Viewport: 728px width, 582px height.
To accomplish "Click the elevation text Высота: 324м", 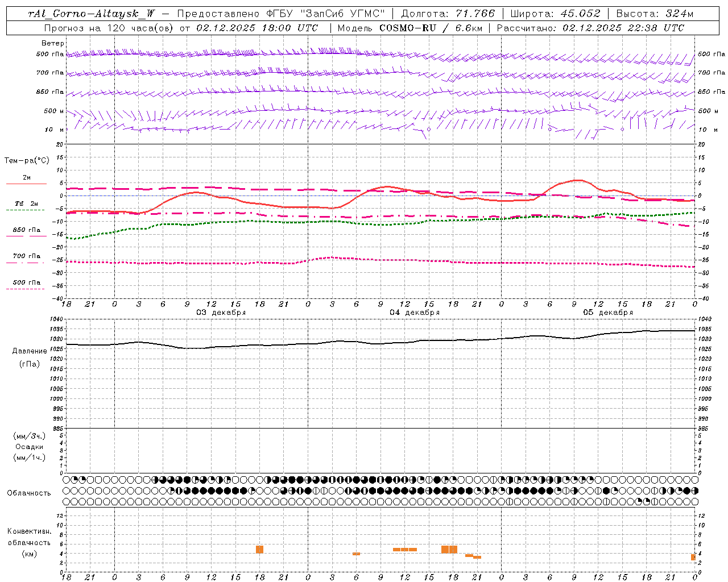I will point(655,14).
